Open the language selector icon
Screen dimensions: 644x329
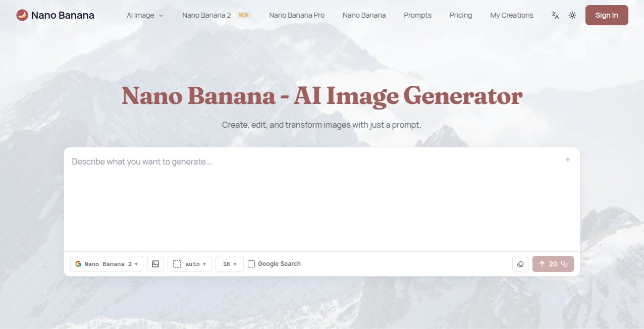coord(555,15)
